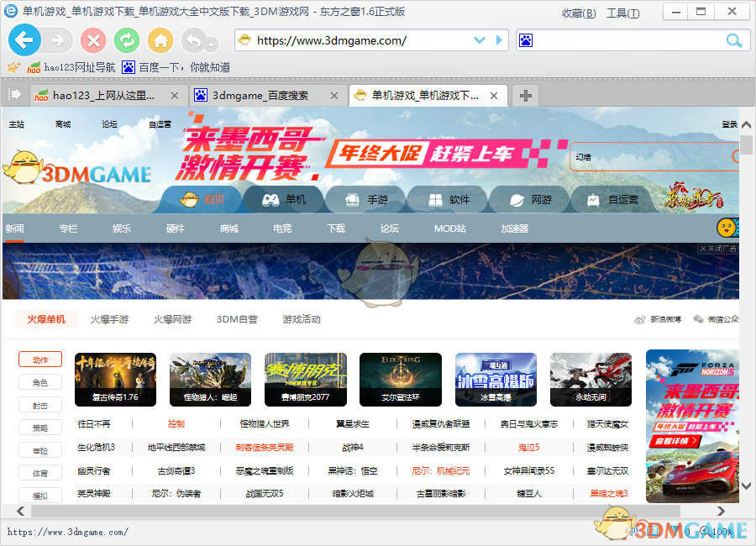Image resolution: width=756 pixels, height=546 pixels.
Task: Select 网游 navigation tab
Action: 530,199
